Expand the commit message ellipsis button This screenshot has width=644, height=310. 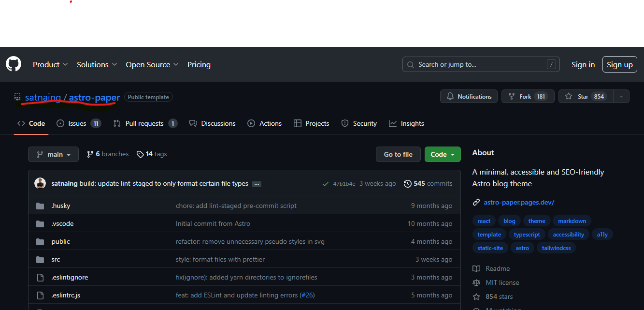[x=257, y=184]
